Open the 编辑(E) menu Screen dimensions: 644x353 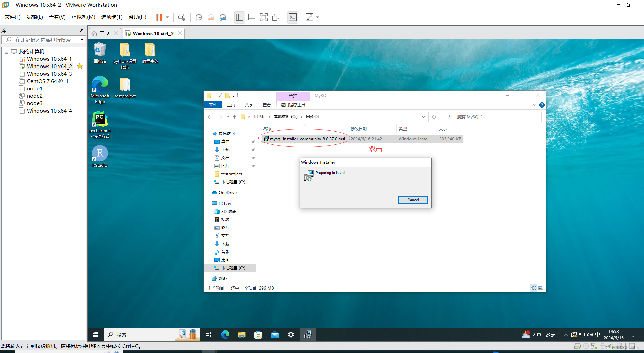[35, 17]
